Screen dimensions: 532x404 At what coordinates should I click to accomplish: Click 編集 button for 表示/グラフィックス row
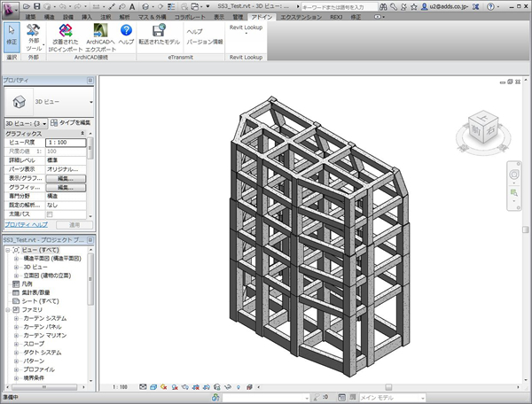[66, 178]
